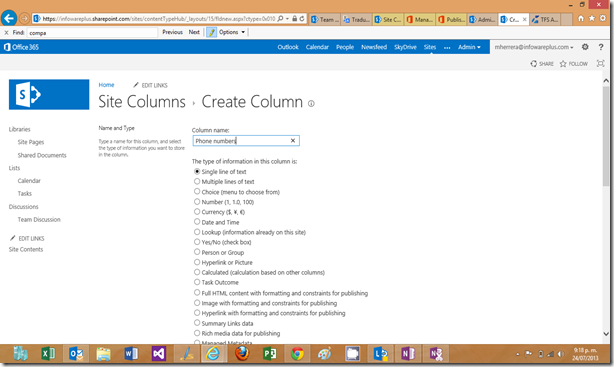Open People in Office 365 navigation
614x367 pixels.
pyautogui.click(x=345, y=47)
